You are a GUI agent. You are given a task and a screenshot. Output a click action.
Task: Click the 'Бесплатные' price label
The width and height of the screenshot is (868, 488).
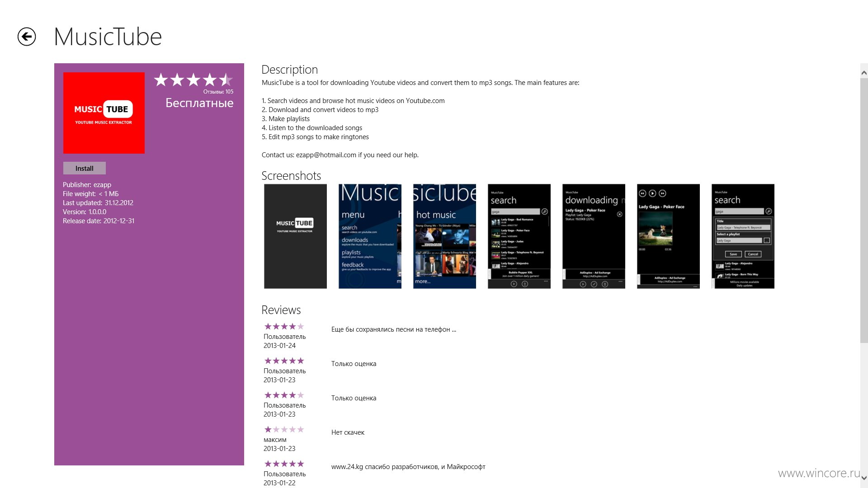199,103
